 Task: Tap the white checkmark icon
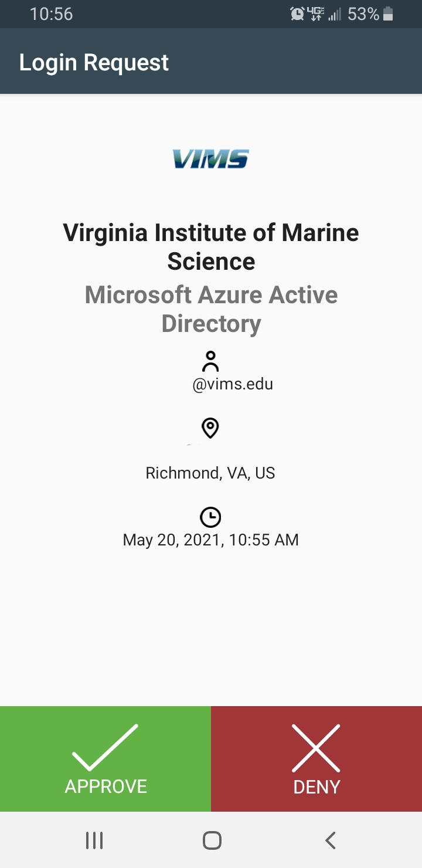pos(105,747)
